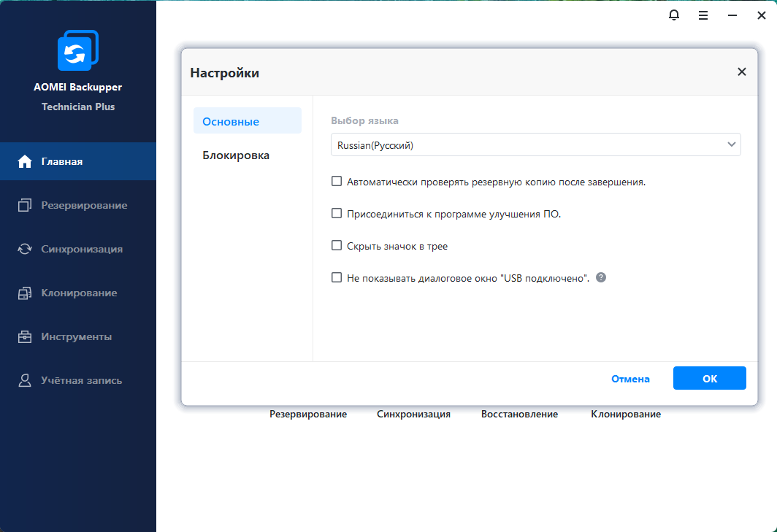Image resolution: width=777 pixels, height=532 pixels.
Task: Close the Настройки dialog
Action: click(x=741, y=72)
